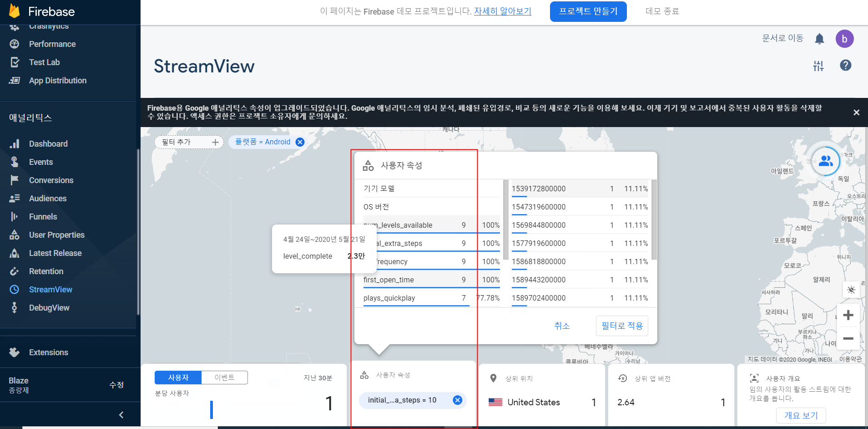The height and width of the screenshot is (429, 868).
Task: Select first_open_time property row
Action: (x=432, y=280)
